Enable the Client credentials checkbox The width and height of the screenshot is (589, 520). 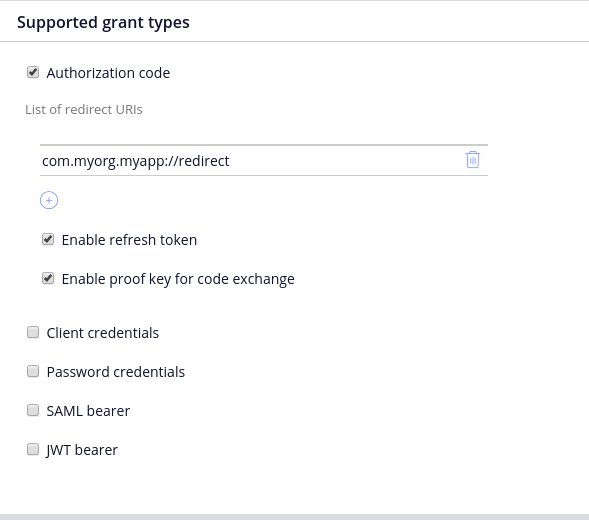coord(33,332)
